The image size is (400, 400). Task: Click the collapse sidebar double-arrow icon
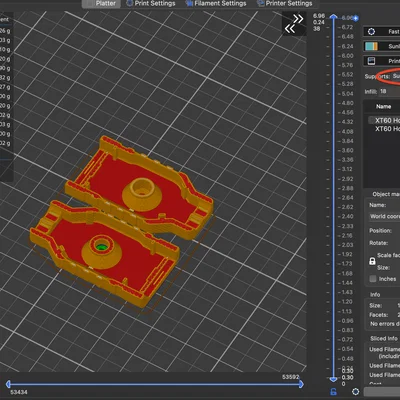tap(294, 24)
